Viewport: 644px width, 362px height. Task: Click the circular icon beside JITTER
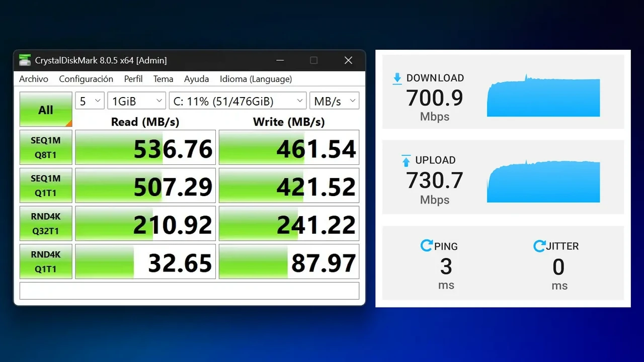[539, 246]
